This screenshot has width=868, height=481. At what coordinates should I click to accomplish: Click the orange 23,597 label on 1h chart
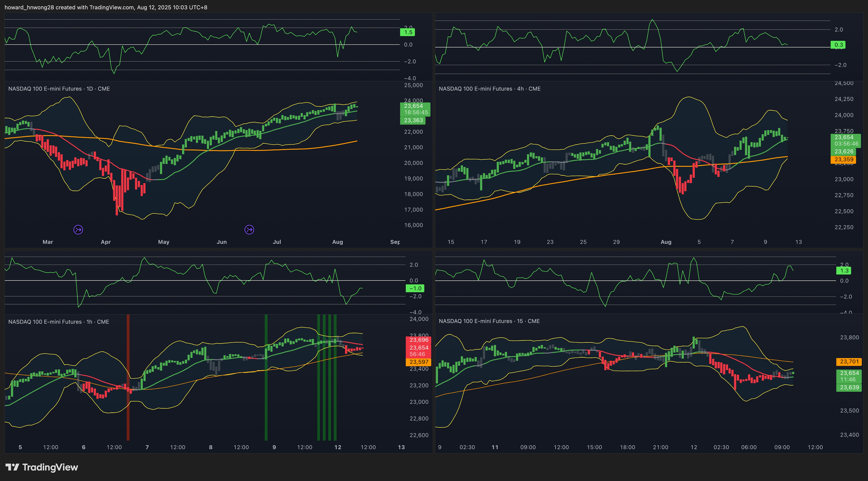(418, 362)
